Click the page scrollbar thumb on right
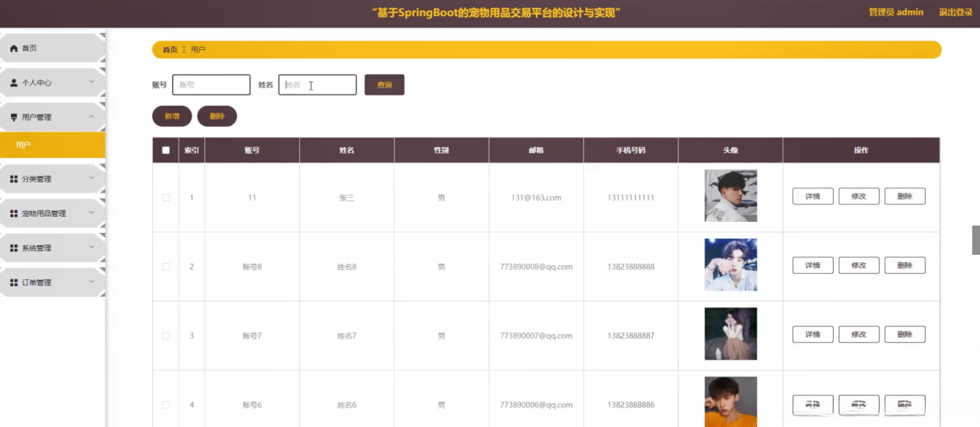980x427 pixels. click(x=976, y=240)
